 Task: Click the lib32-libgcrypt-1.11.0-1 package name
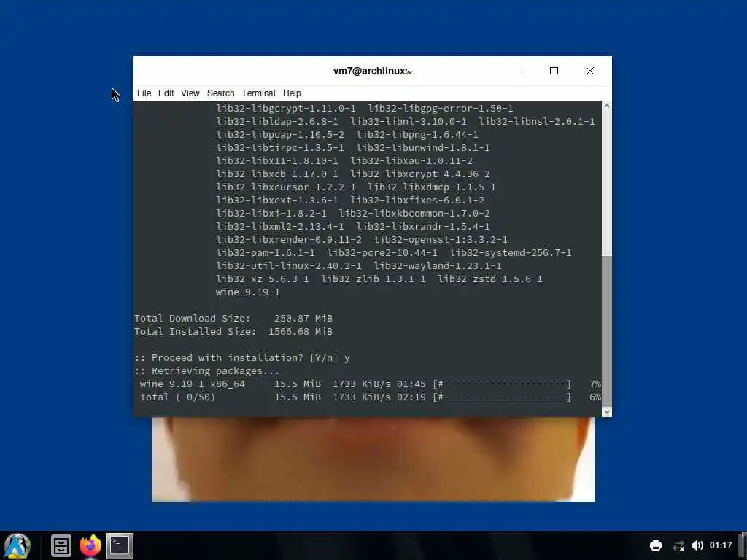(286, 108)
